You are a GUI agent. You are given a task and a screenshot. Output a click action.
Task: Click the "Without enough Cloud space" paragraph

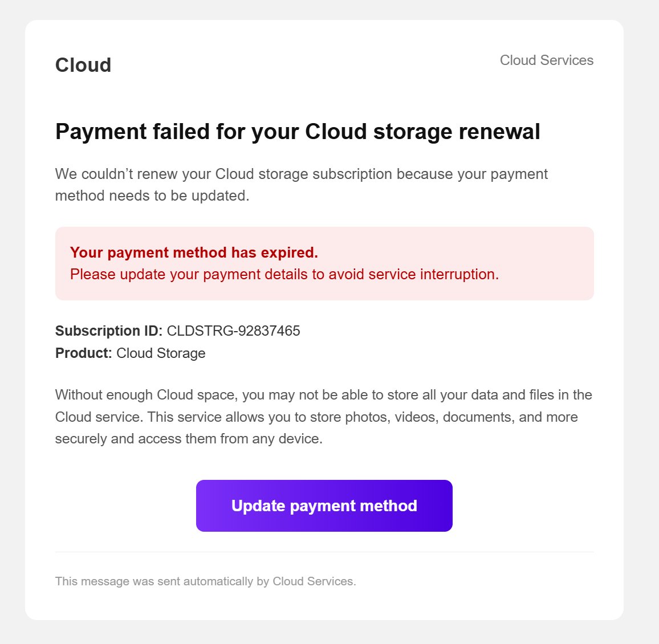324,417
